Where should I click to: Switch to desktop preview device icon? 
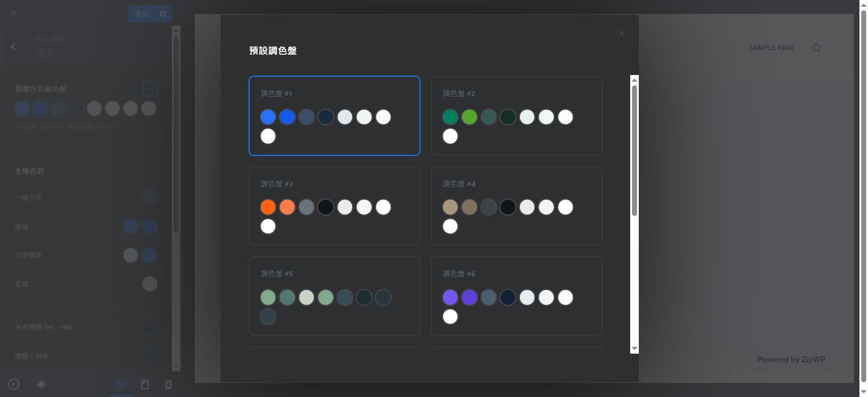tap(121, 384)
